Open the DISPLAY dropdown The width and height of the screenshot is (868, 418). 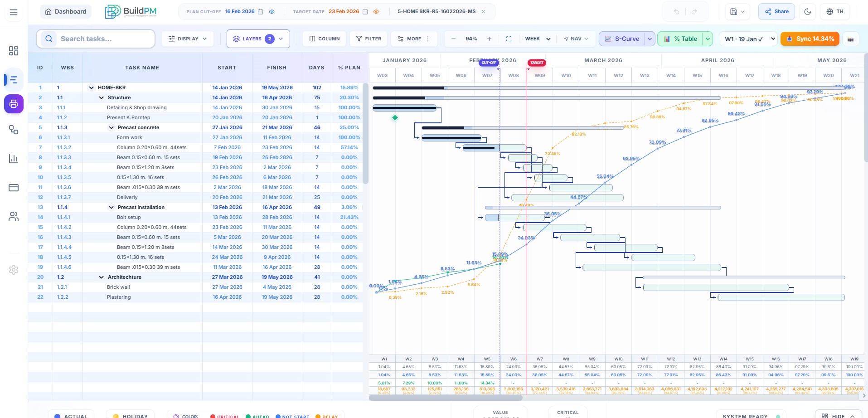(x=187, y=39)
